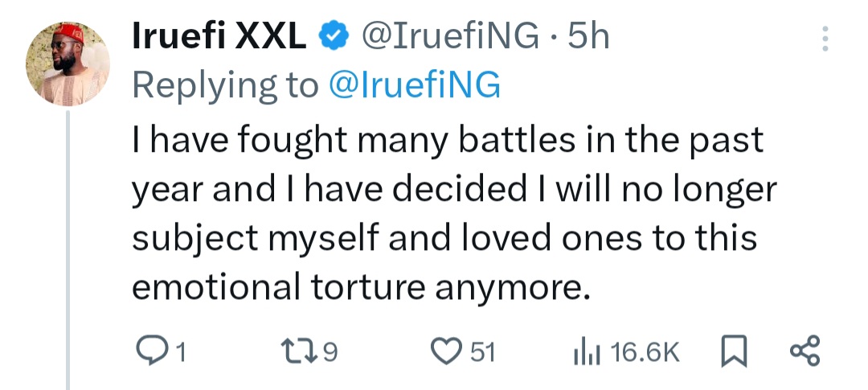
Task: Click the reply count of 1
Action: (182, 352)
